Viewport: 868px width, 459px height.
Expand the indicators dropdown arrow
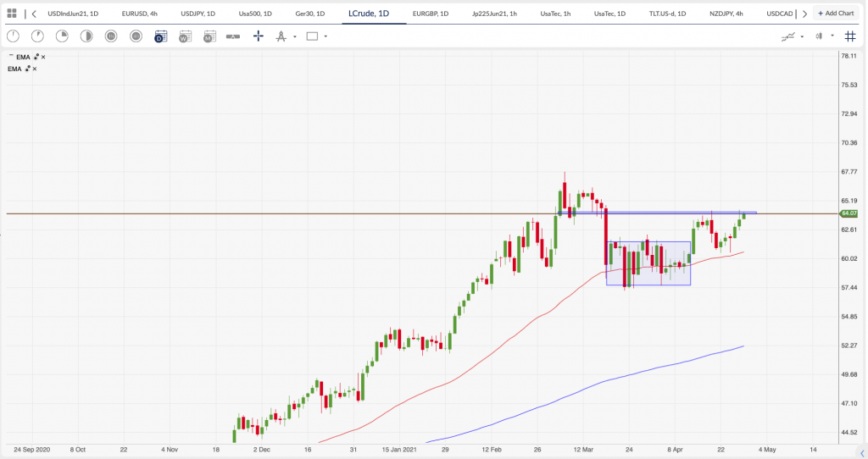(x=802, y=36)
